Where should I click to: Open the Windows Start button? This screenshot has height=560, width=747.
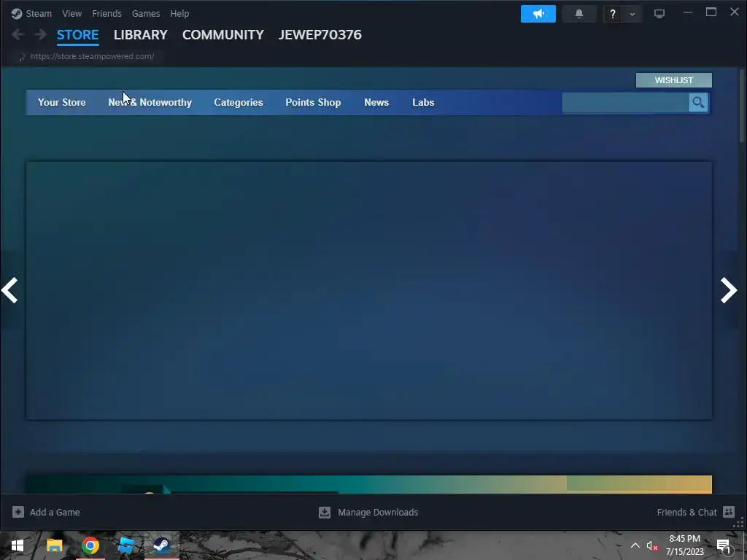click(x=18, y=545)
